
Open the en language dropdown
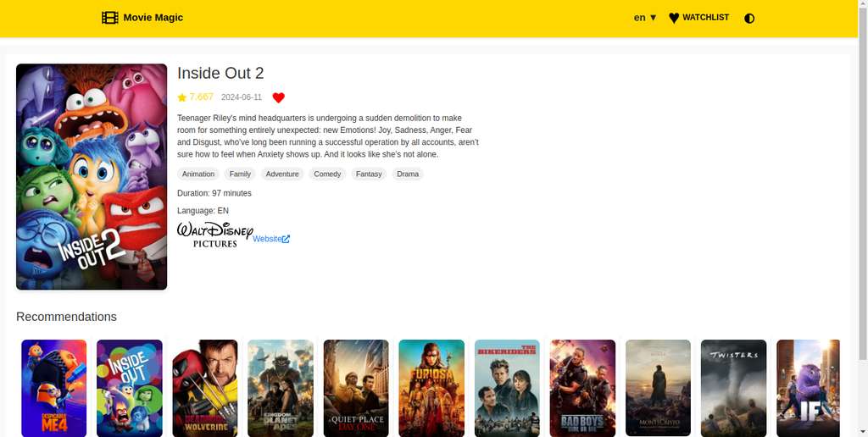pos(645,18)
